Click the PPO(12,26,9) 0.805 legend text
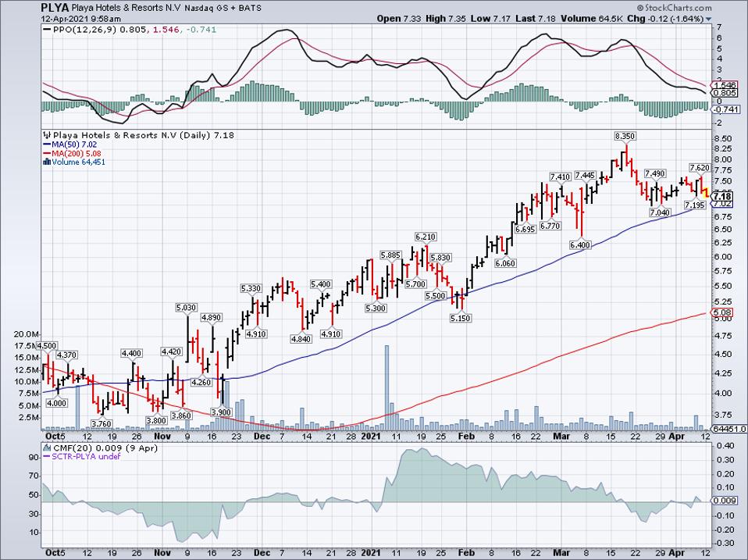748x560 pixels. coord(101,30)
